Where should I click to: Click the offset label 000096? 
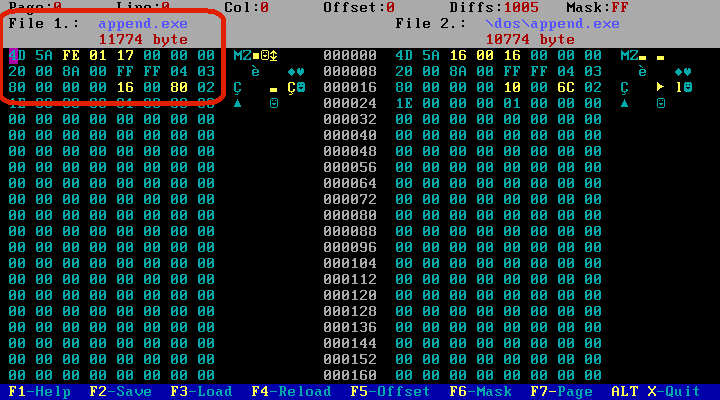350,247
